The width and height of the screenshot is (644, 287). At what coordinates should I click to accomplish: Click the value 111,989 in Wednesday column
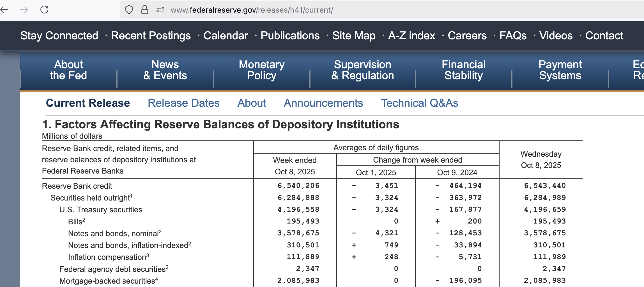tap(549, 257)
